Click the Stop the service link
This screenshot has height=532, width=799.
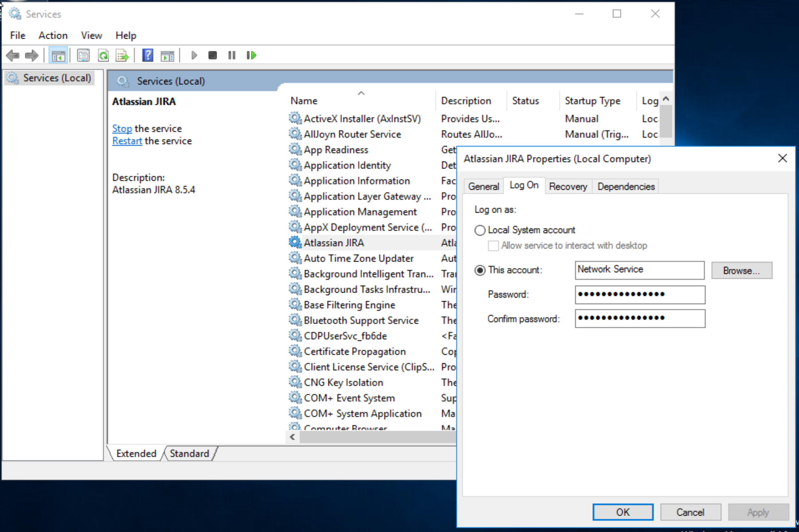(x=122, y=129)
